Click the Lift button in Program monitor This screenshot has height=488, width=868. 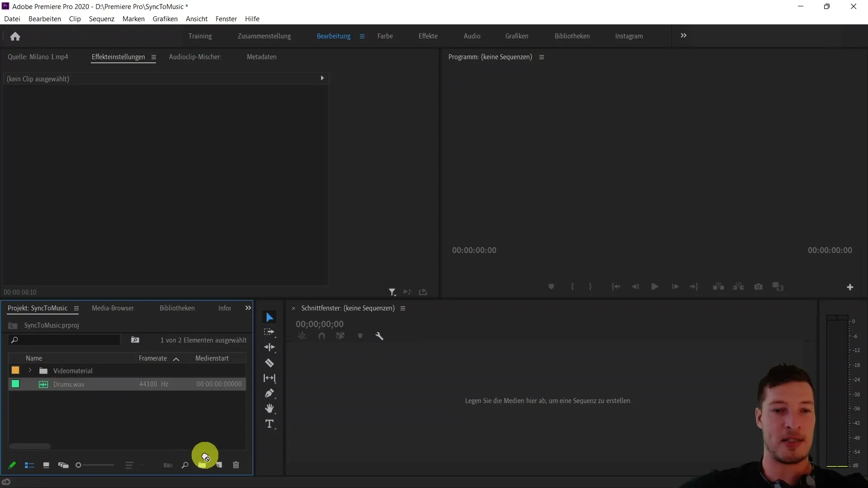[x=718, y=287]
